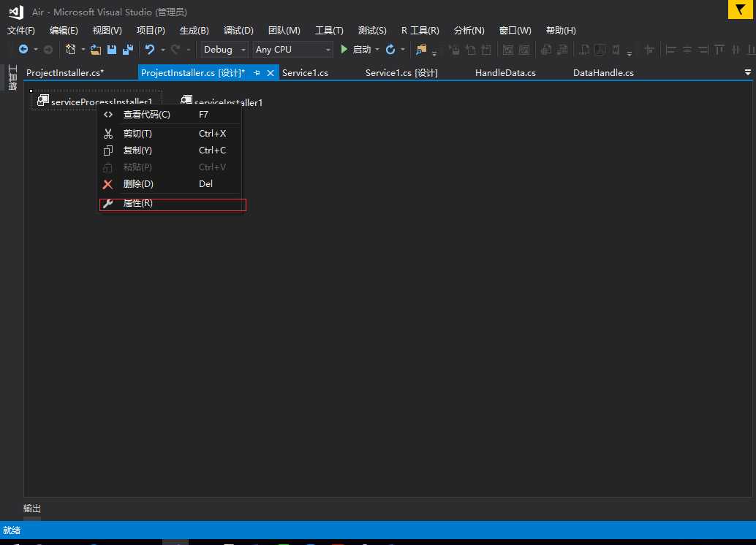The image size is (756, 545).
Task: Select the serviceProcessInstaller1 component
Action: click(x=95, y=102)
